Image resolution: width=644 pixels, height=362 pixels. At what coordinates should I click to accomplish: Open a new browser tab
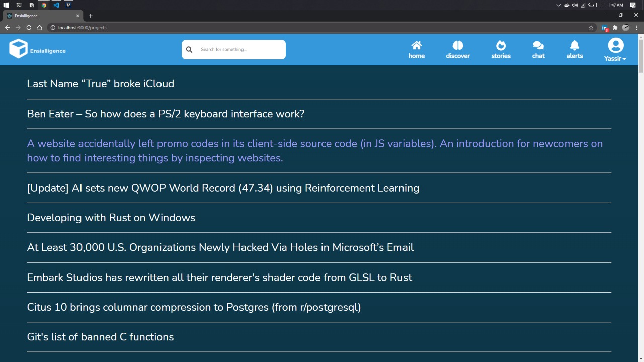pos(91,15)
